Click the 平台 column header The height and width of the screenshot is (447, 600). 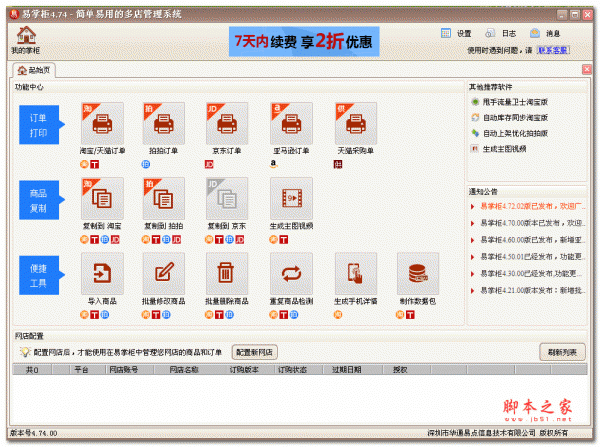coord(87,370)
